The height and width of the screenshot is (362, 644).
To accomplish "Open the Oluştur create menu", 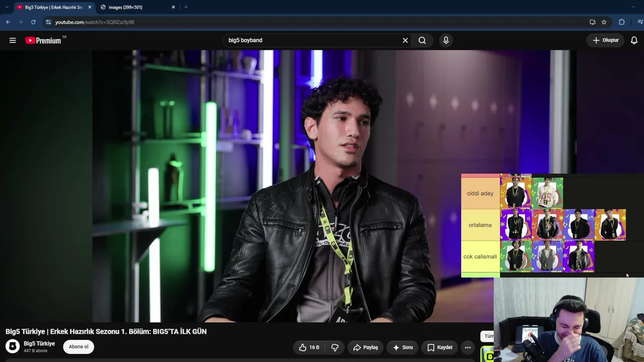I will point(605,40).
